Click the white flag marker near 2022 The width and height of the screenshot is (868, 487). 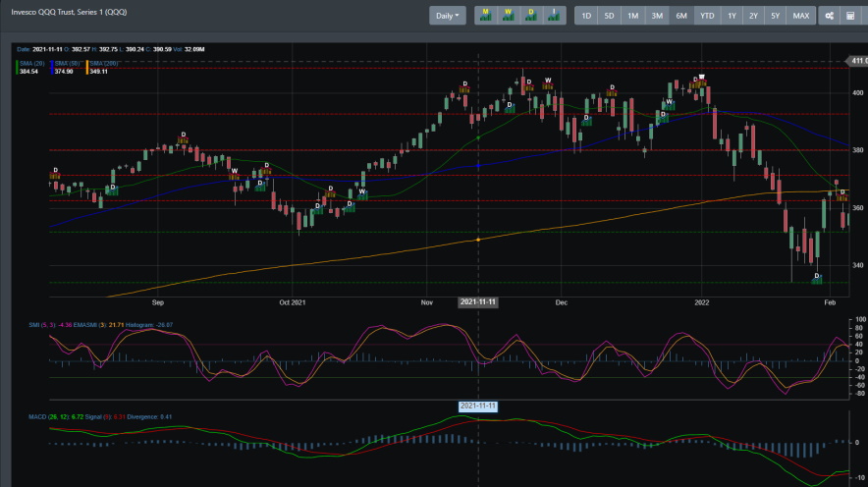coord(701,77)
